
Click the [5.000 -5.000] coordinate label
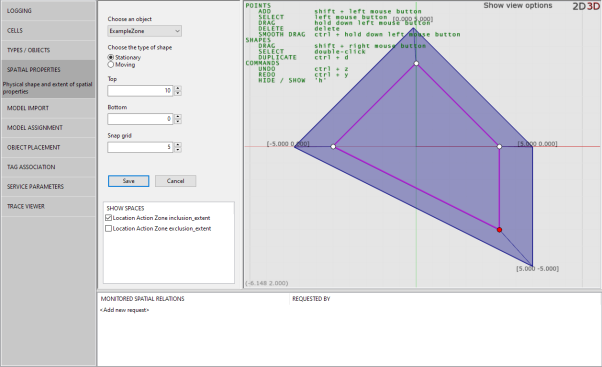(x=537, y=269)
